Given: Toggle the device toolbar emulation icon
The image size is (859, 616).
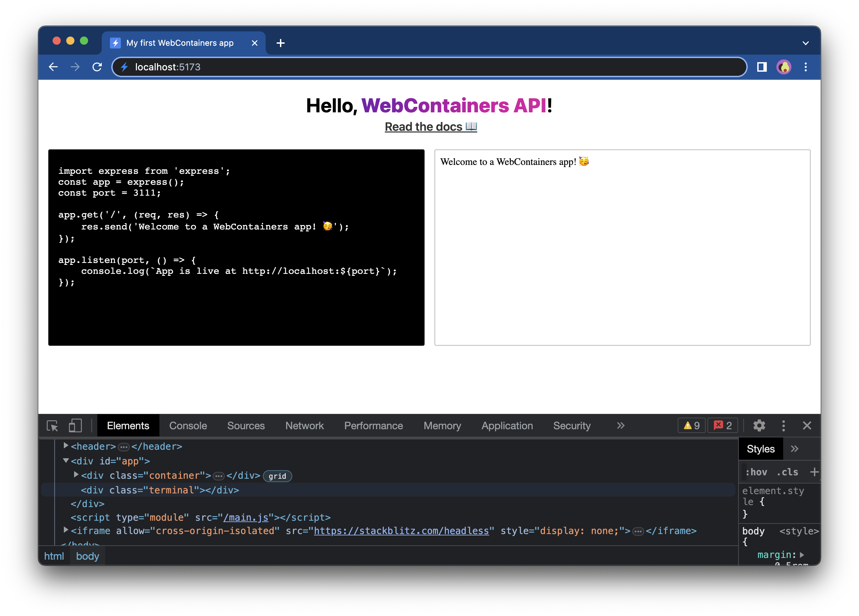Looking at the screenshot, I should click(x=75, y=425).
